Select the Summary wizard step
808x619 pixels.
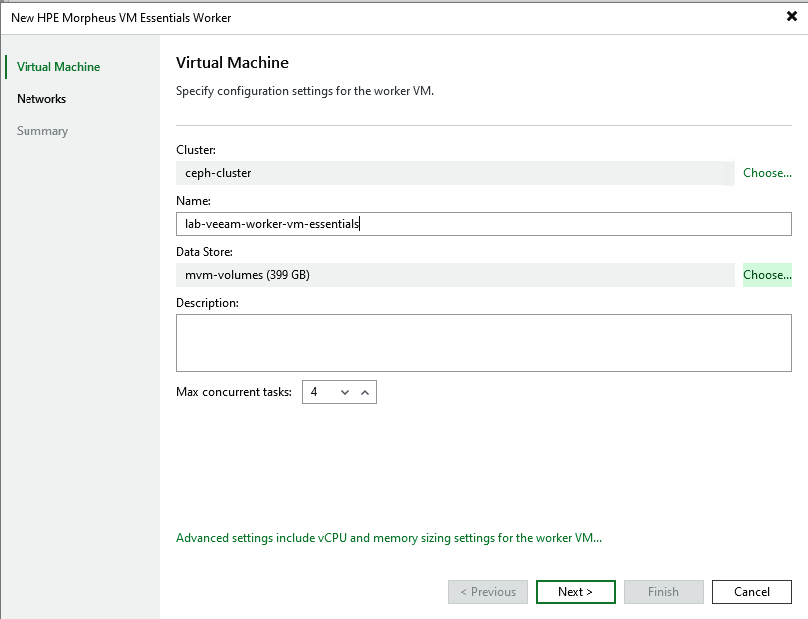pyautogui.click(x=42, y=131)
